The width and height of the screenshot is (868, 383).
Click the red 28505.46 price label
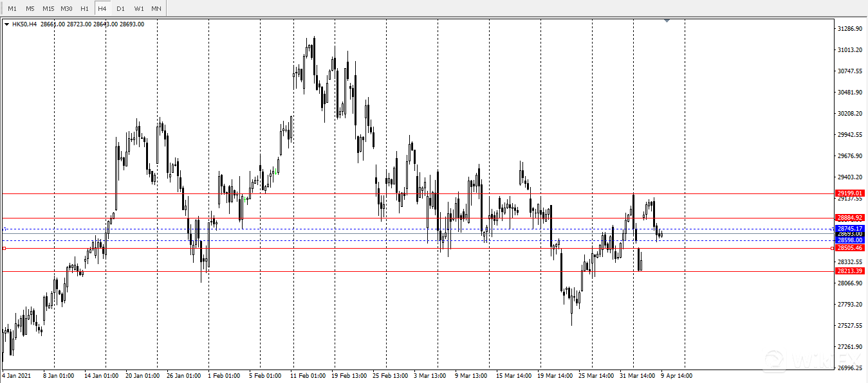(849, 248)
